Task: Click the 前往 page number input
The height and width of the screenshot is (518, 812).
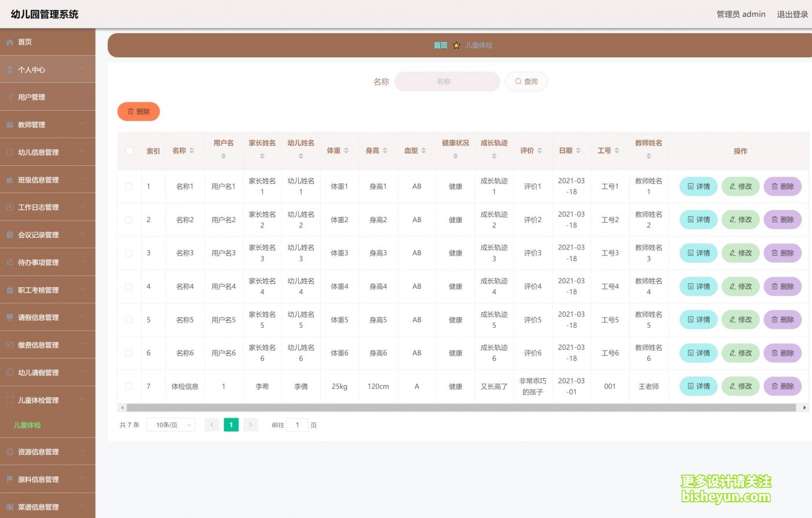Action: point(298,425)
